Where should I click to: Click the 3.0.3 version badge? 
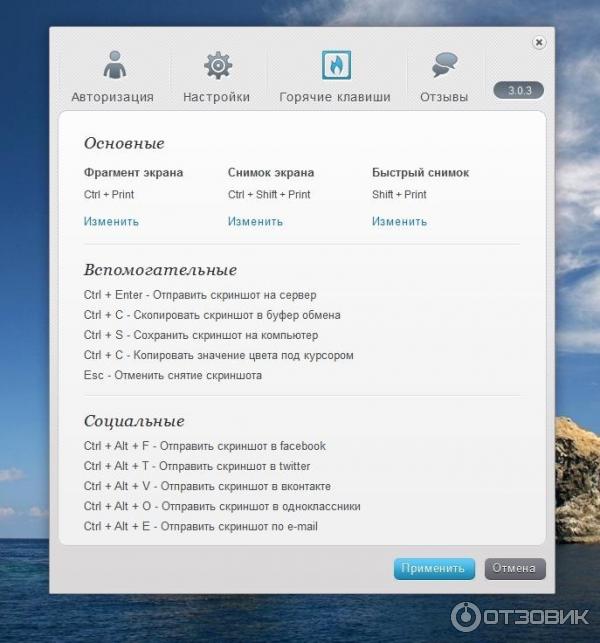click(x=519, y=90)
